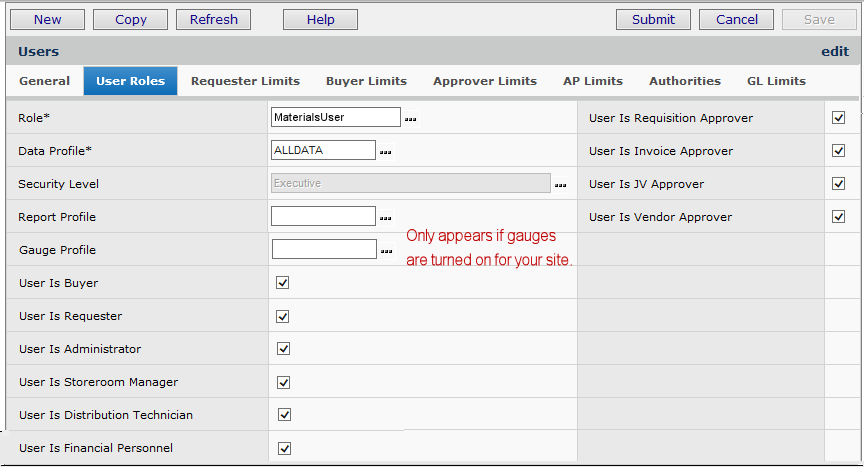Open the Role lookup ellipsis button
This screenshot has height=467, width=864.
[410, 119]
